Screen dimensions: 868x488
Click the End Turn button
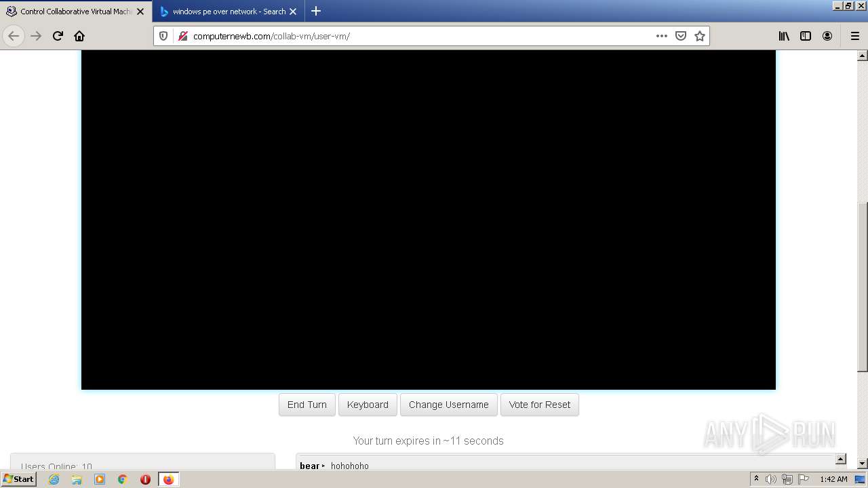(307, 405)
